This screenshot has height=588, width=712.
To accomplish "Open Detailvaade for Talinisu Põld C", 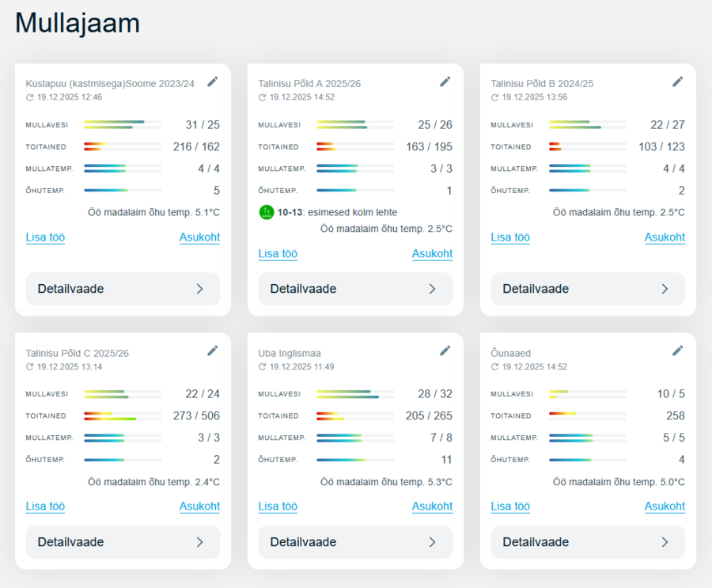I will coord(123,542).
